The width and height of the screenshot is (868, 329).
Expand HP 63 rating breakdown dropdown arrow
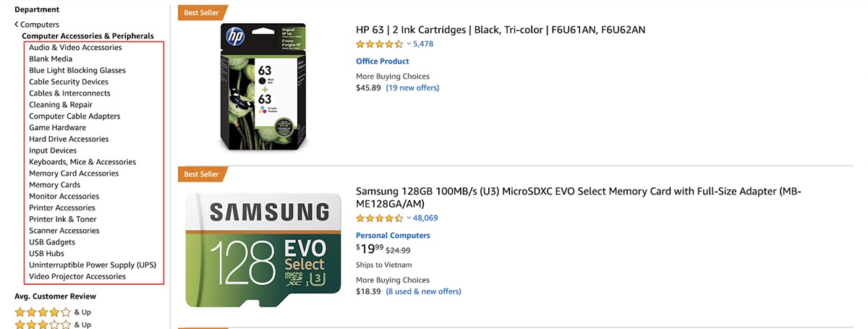(x=409, y=44)
